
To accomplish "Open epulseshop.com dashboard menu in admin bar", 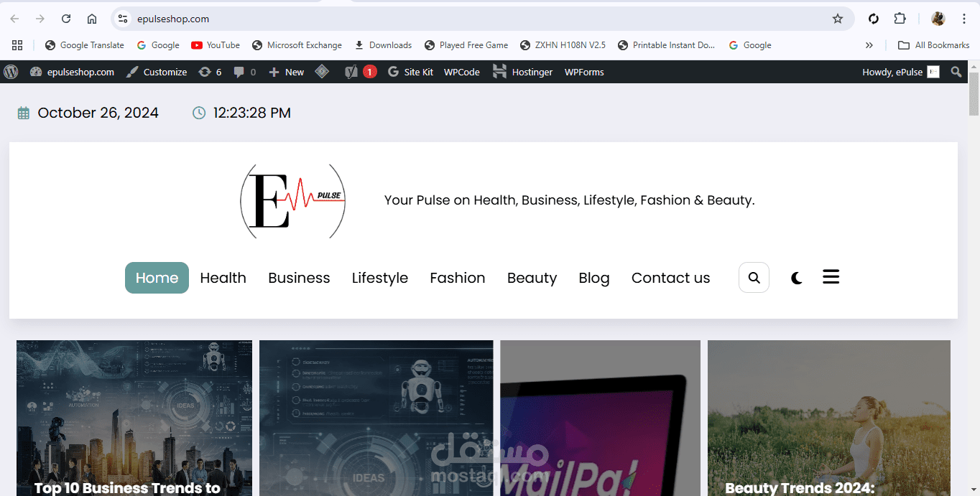I will pyautogui.click(x=72, y=72).
